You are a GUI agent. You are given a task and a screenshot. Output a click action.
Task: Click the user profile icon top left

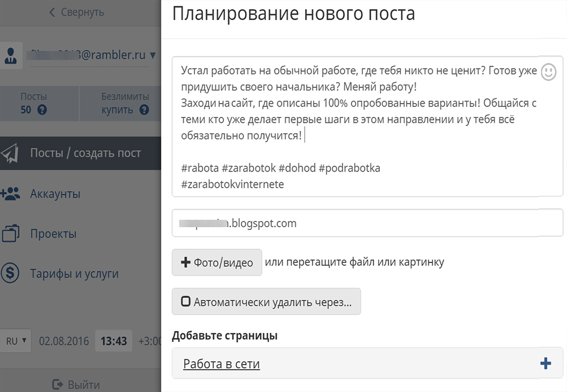coord(11,56)
